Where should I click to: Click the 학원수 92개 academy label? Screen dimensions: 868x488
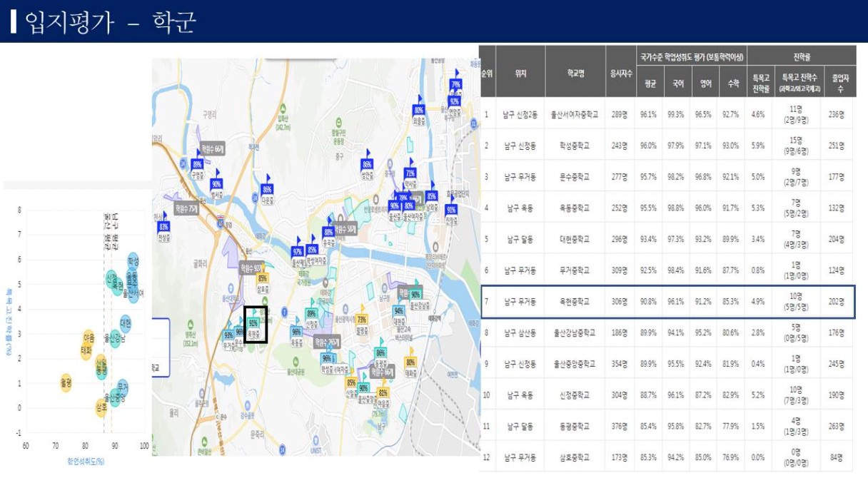pos(251,268)
